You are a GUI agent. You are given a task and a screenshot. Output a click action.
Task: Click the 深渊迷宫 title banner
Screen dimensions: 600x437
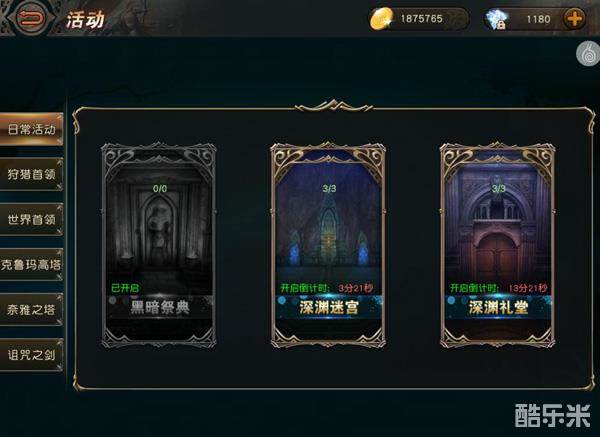tap(328, 307)
